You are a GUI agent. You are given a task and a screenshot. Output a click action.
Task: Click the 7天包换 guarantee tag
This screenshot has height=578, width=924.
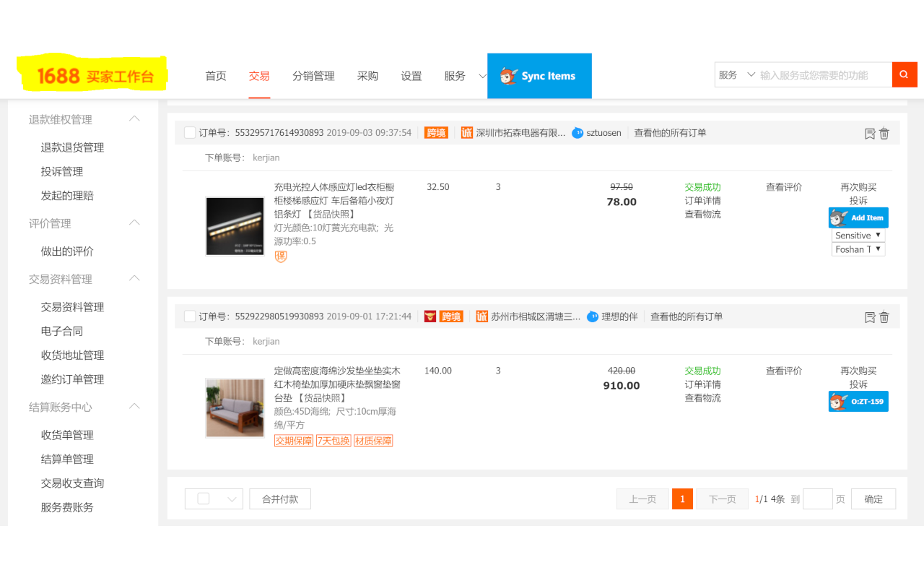[x=334, y=441]
